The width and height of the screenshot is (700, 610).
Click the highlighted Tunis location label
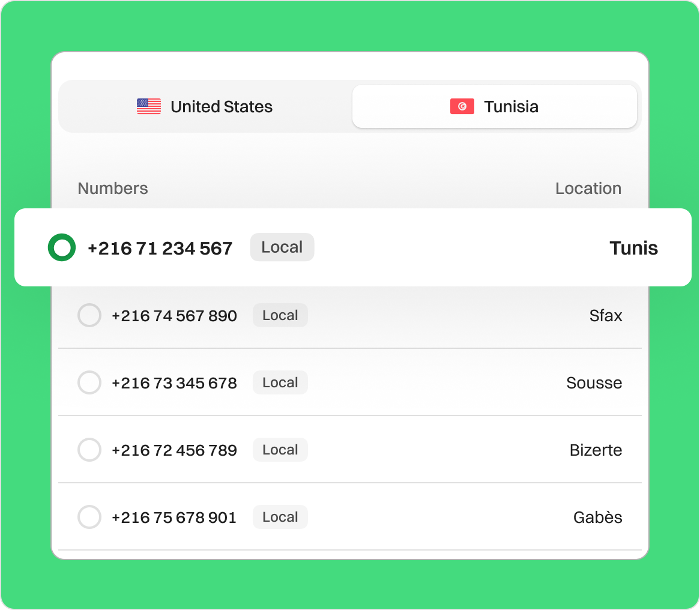pos(633,248)
